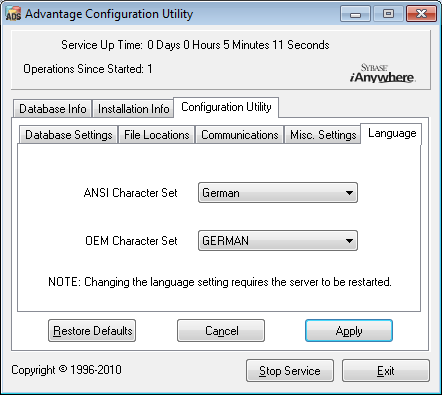Open the Database Settings sub-tab
442x395 pixels.
(68, 135)
